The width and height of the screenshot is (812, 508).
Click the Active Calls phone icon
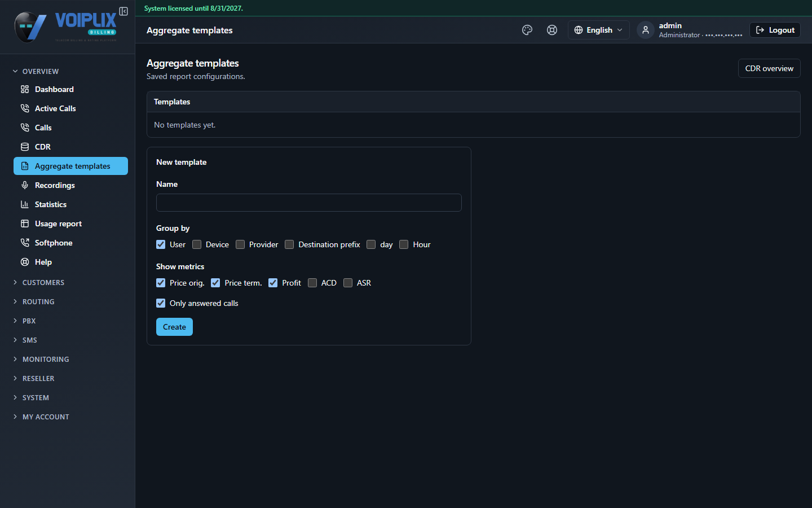pyautogui.click(x=25, y=108)
